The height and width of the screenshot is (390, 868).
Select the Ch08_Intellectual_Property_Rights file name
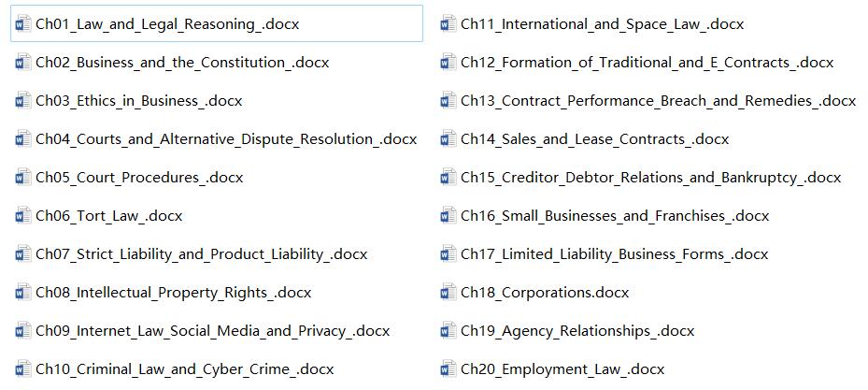[x=173, y=293]
